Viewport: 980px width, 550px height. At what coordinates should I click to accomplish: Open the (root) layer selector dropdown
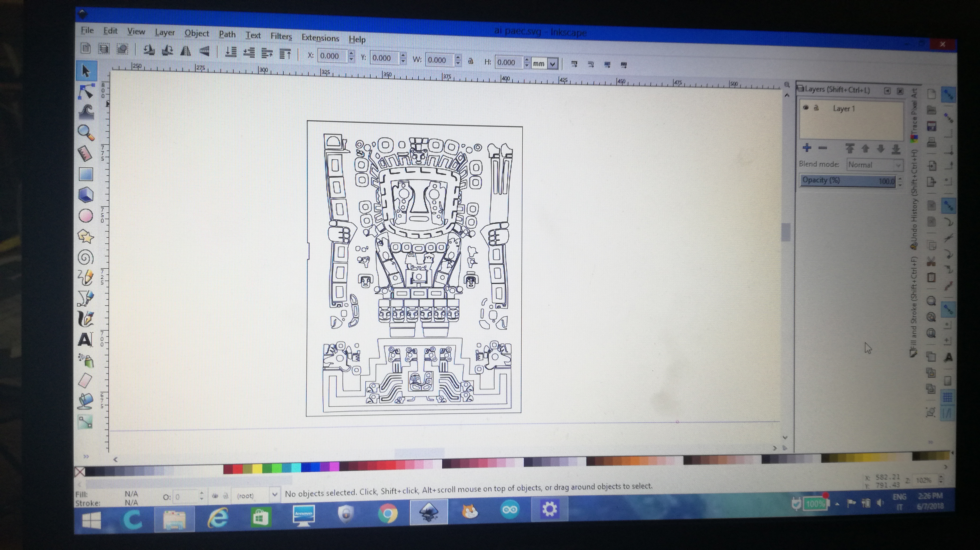pos(256,495)
